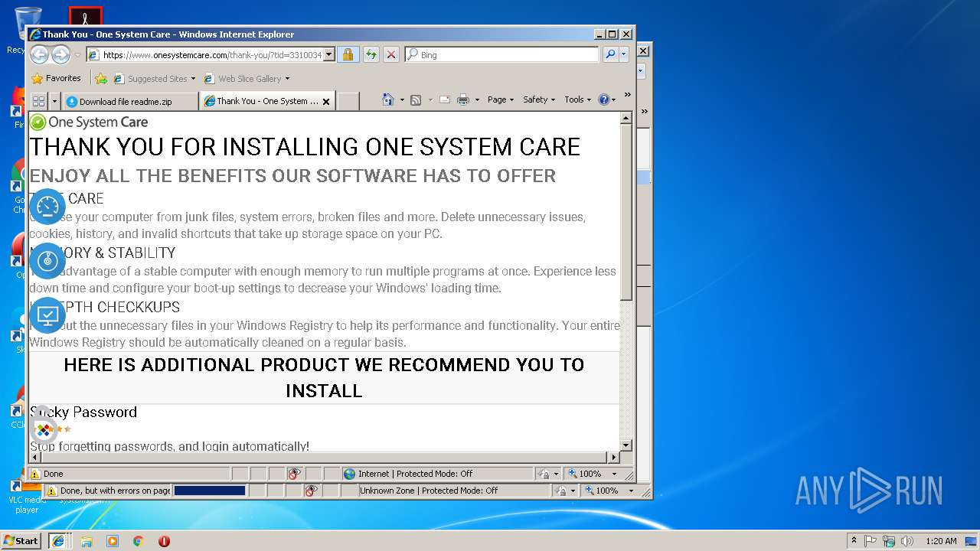Open Safety menu
This screenshot has width=980, height=551.
click(539, 99)
